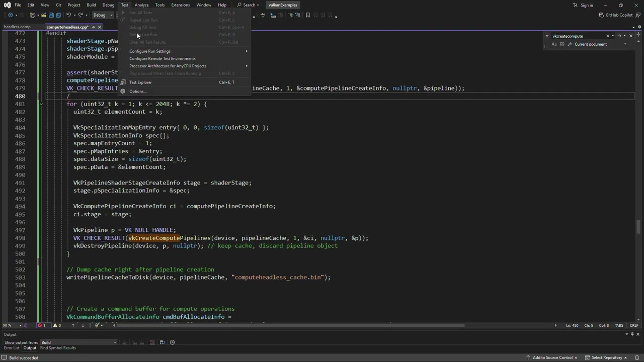
Task: Open the Test menu
Action: [x=124, y=5]
